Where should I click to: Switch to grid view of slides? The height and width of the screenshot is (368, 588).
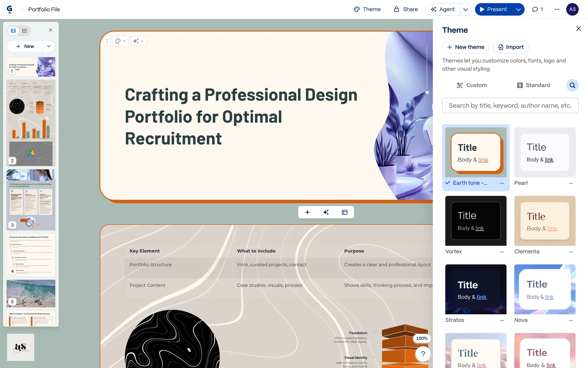point(13,31)
